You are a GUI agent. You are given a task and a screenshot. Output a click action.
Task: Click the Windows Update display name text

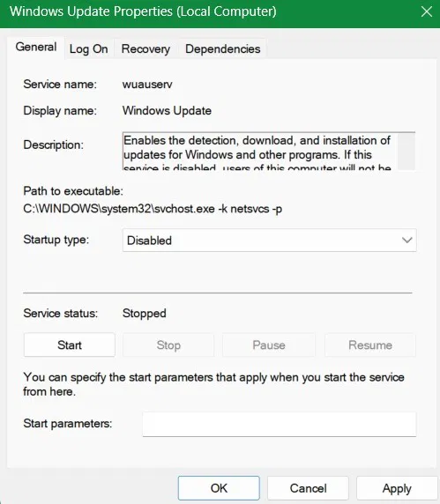[x=167, y=110]
